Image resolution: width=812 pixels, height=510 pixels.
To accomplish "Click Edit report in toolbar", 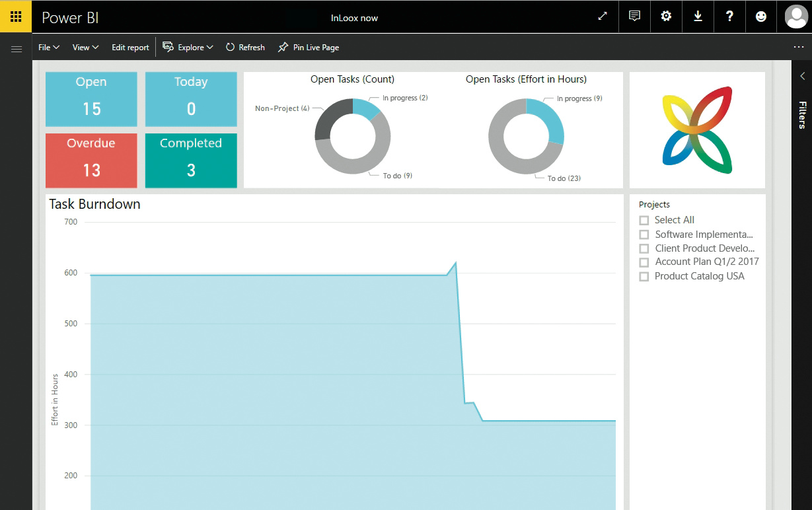I will (x=130, y=48).
